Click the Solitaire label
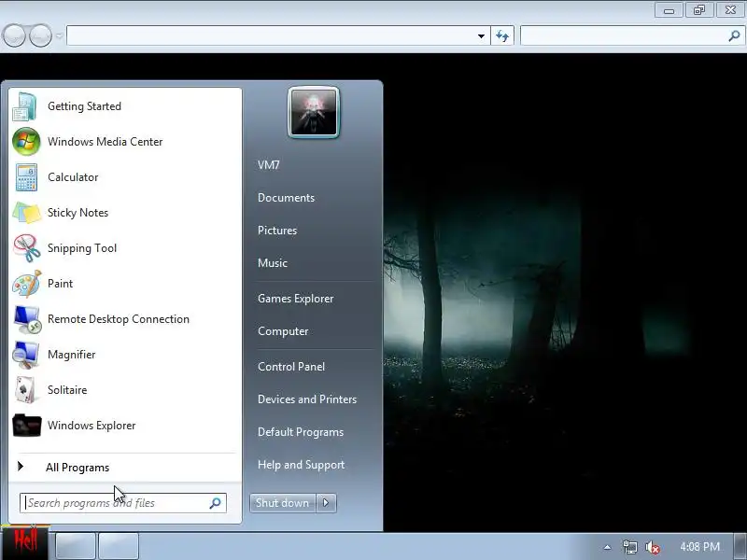 pos(67,390)
